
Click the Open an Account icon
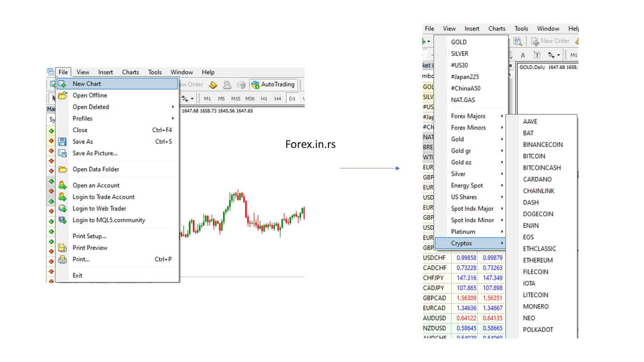point(62,185)
